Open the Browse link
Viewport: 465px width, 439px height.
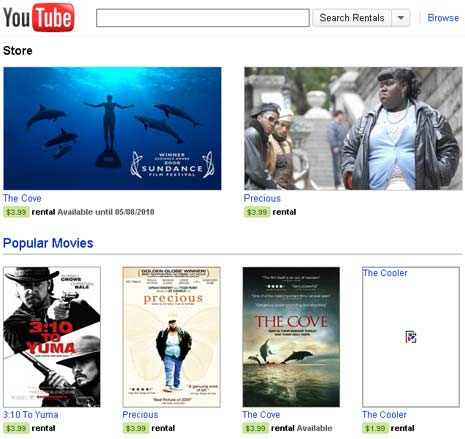[443, 18]
